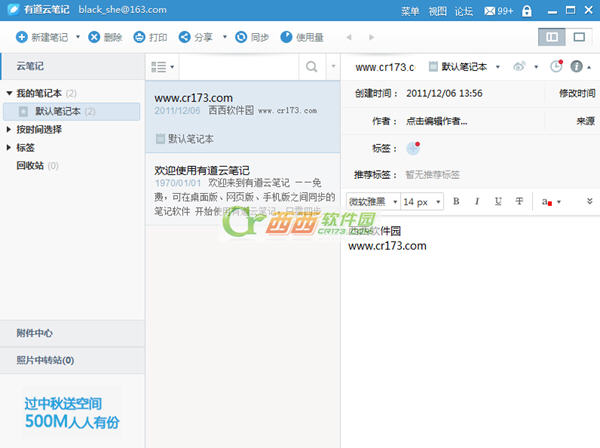Click the add tag icon beside 标签
This screenshot has height=448, width=600.
(x=413, y=148)
